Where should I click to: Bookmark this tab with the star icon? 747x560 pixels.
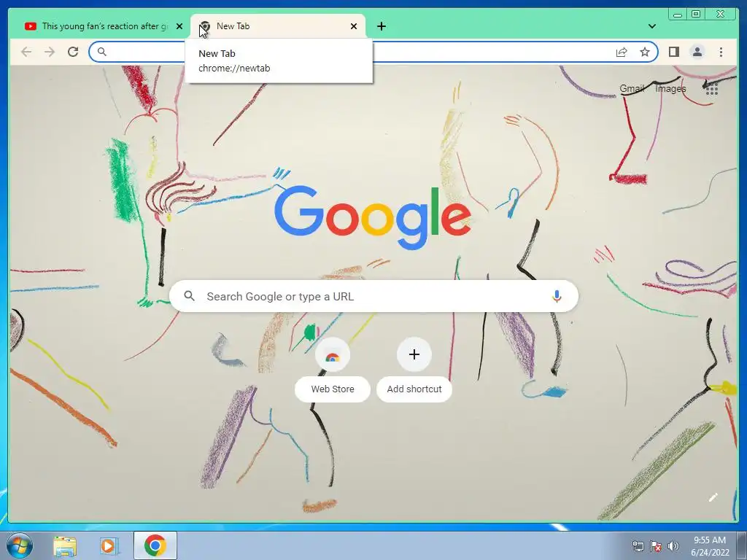pos(645,52)
